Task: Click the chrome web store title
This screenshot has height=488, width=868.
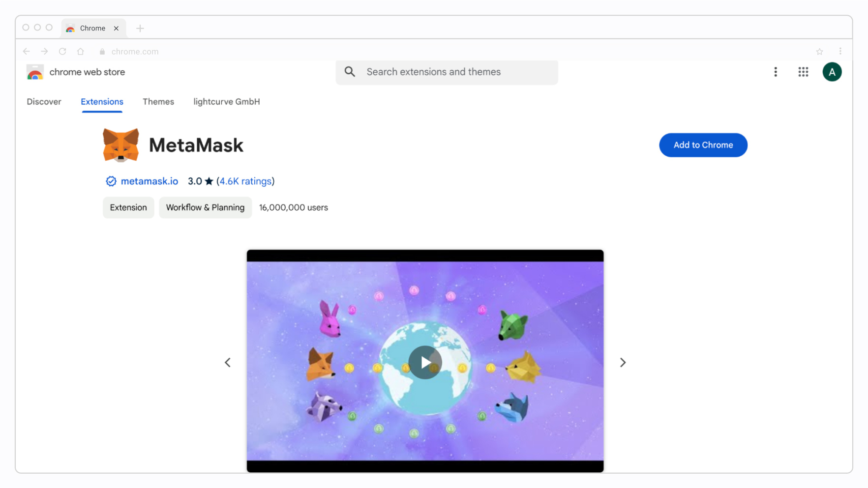Action: 87,72
